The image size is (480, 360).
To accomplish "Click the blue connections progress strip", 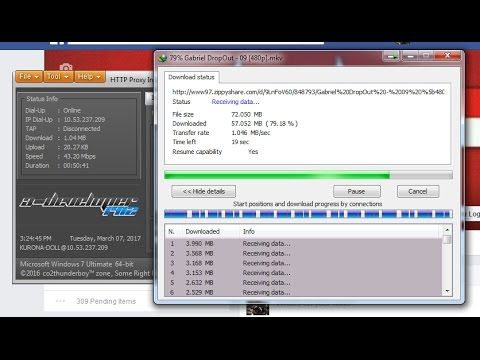I will coord(308,214).
